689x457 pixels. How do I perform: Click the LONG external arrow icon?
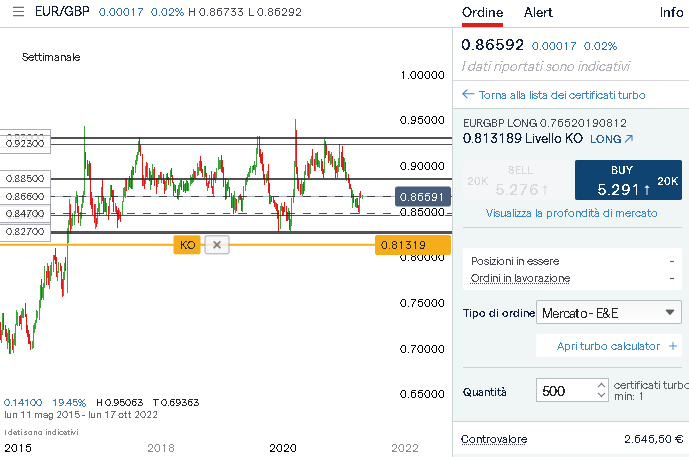[x=629, y=139]
